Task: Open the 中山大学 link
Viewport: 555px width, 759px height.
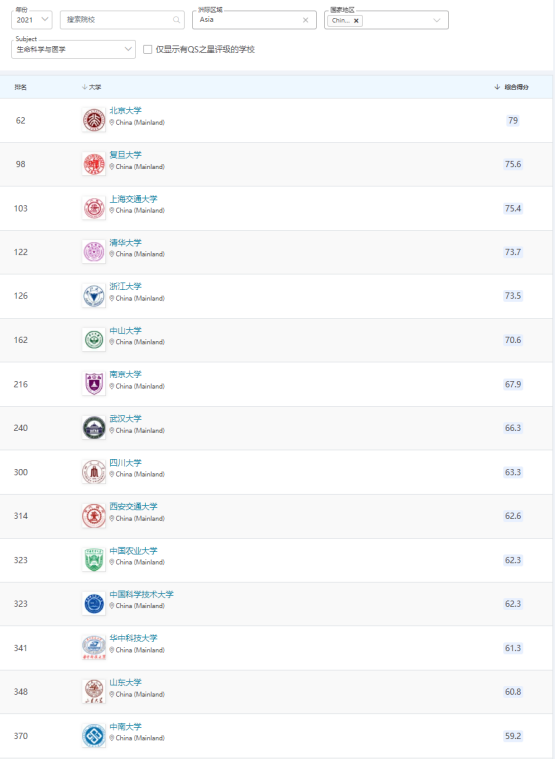Action: click(x=125, y=331)
